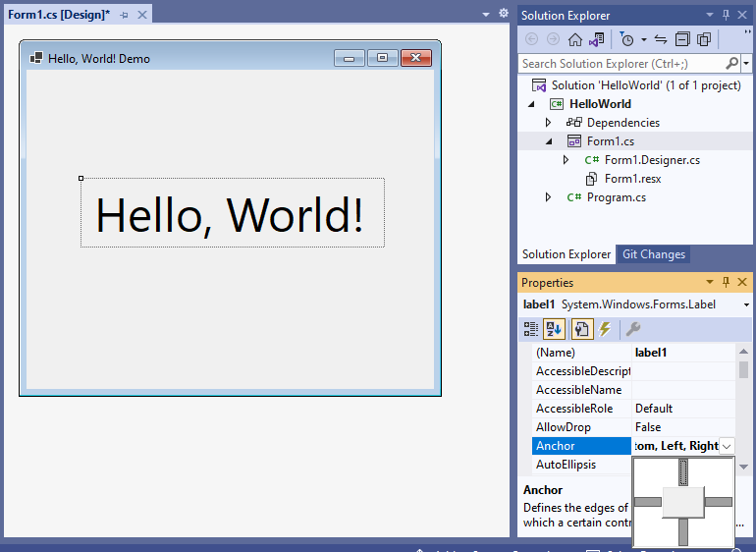Select Form1.cs in Solution Explorer
The image size is (756, 552).
point(611,141)
